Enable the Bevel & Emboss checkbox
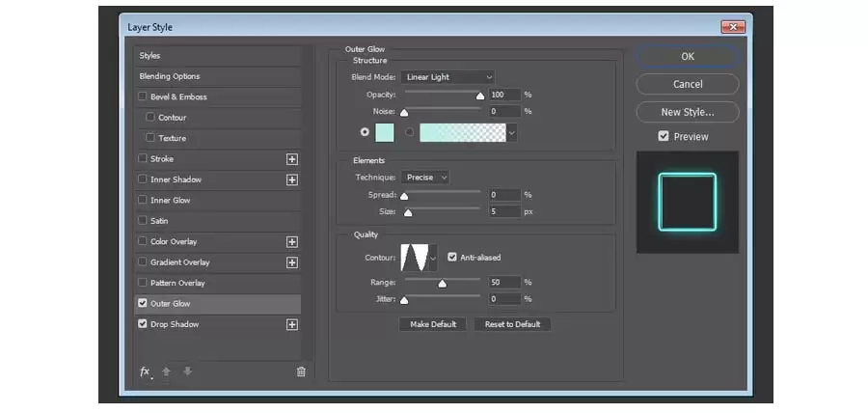Image resolution: width=868 pixels, height=413 pixels. pos(143,96)
